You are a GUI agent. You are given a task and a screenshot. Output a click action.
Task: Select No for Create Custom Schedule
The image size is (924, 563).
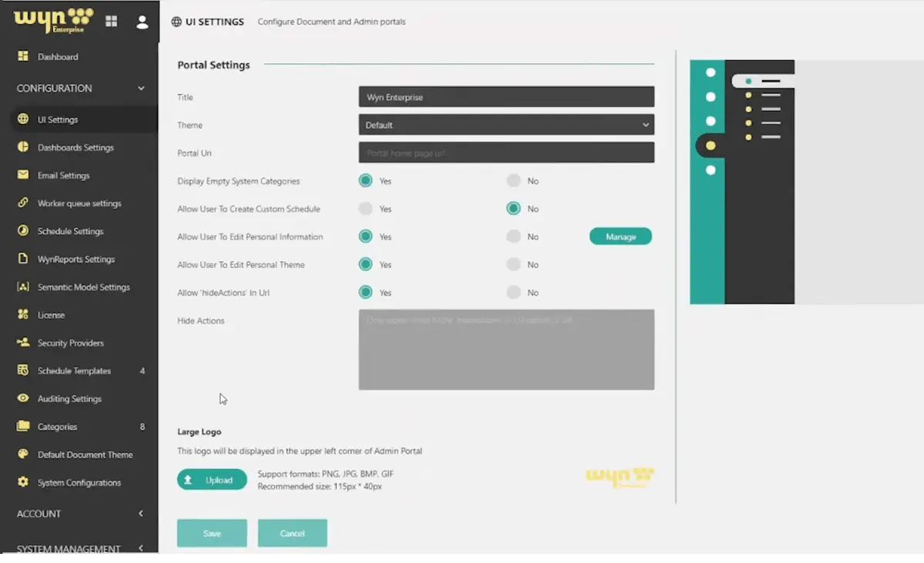point(514,209)
